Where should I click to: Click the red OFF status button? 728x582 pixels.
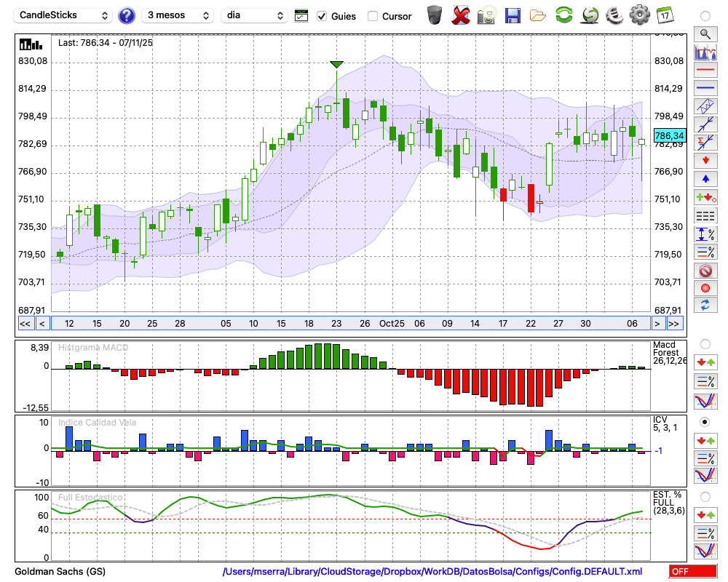[x=692, y=572]
